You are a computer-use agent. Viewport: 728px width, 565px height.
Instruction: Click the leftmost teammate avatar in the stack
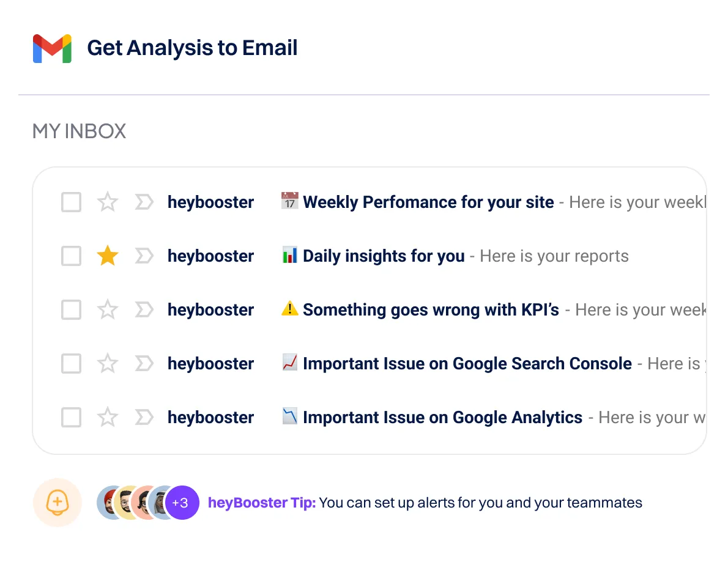(x=109, y=503)
